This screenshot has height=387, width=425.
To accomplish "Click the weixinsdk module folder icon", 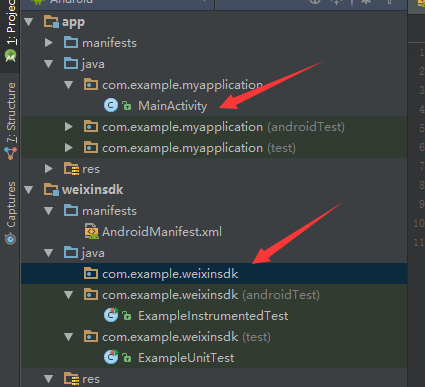I will (x=51, y=190).
